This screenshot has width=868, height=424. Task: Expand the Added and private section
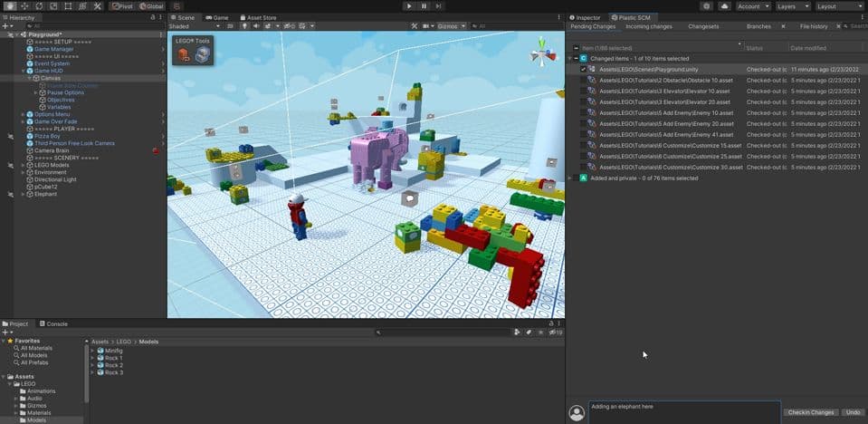click(571, 178)
